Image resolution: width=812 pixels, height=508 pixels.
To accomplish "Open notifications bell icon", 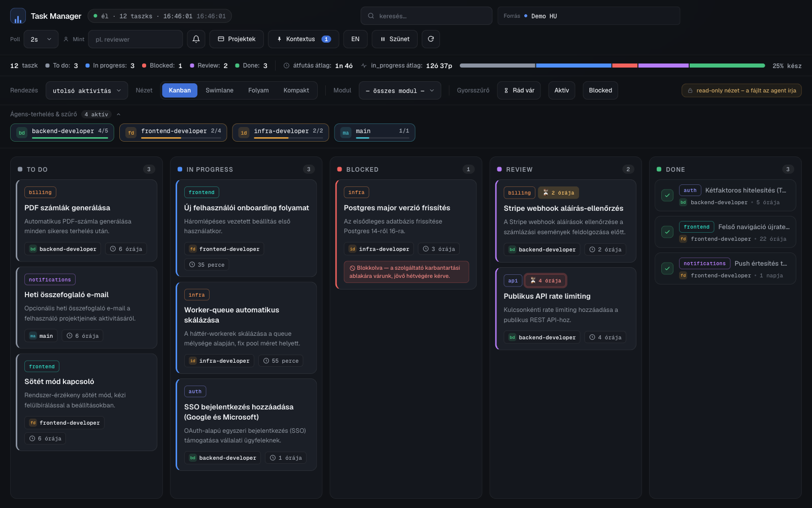I will (196, 39).
